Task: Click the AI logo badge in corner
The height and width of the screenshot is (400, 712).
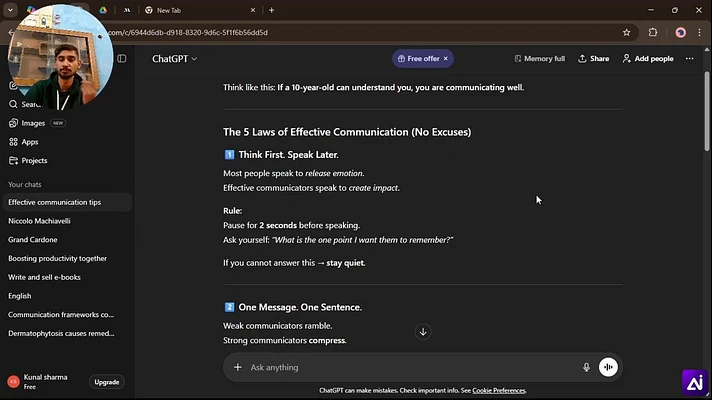Action: (x=695, y=383)
